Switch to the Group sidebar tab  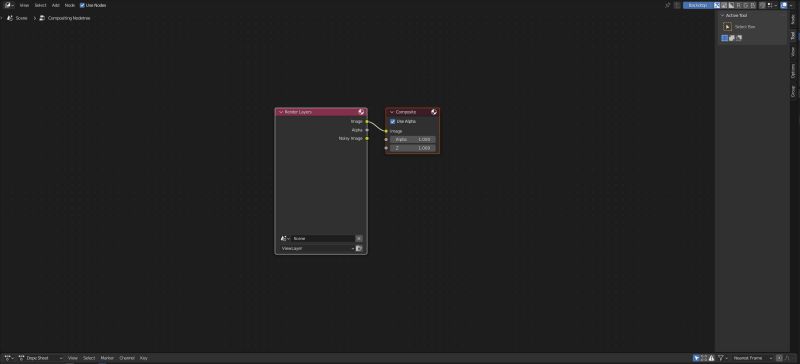click(x=793, y=91)
